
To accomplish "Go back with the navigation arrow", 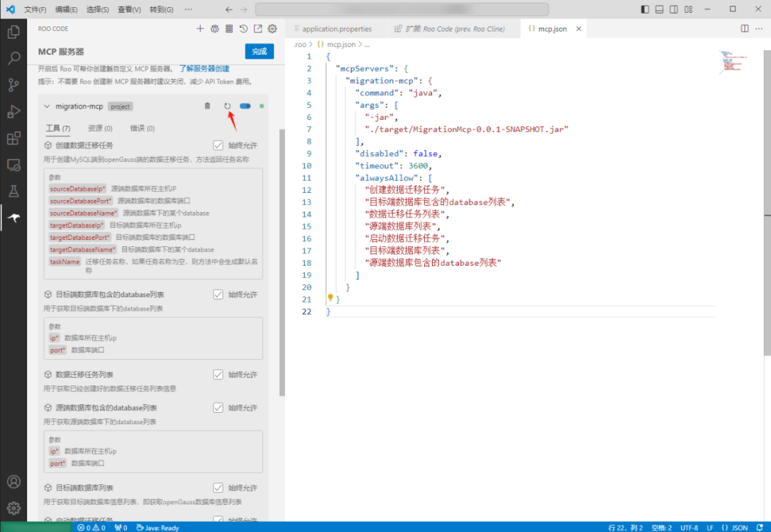I will (228, 9).
